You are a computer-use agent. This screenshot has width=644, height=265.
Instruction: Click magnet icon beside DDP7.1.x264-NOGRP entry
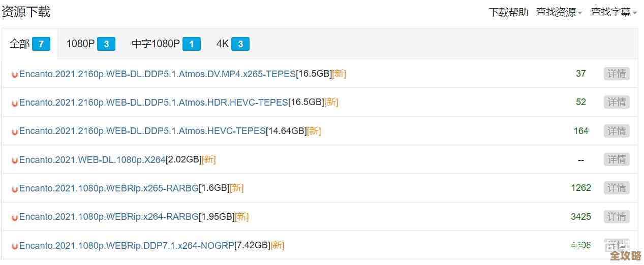point(15,246)
